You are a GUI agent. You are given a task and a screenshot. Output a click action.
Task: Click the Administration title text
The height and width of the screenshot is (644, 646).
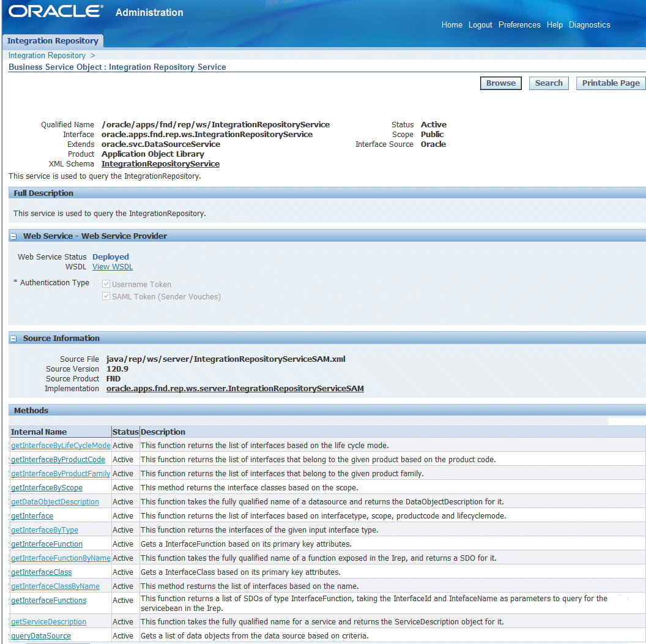coord(149,12)
